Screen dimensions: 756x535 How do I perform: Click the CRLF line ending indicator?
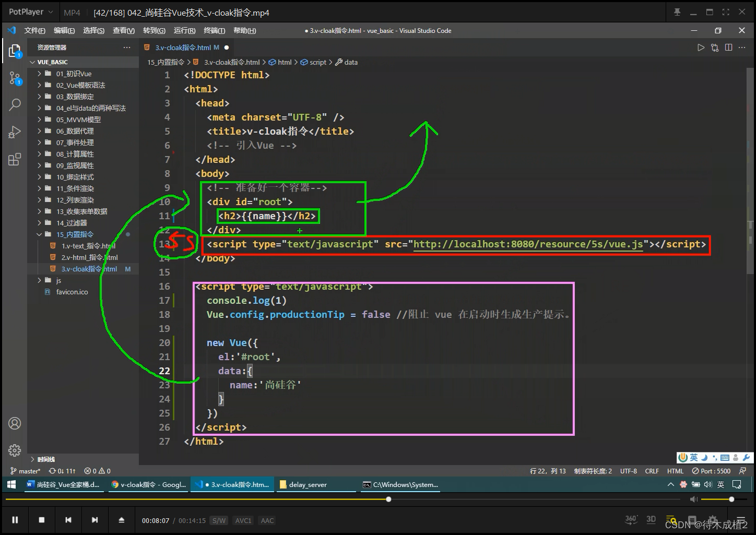(x=652, y=471)
